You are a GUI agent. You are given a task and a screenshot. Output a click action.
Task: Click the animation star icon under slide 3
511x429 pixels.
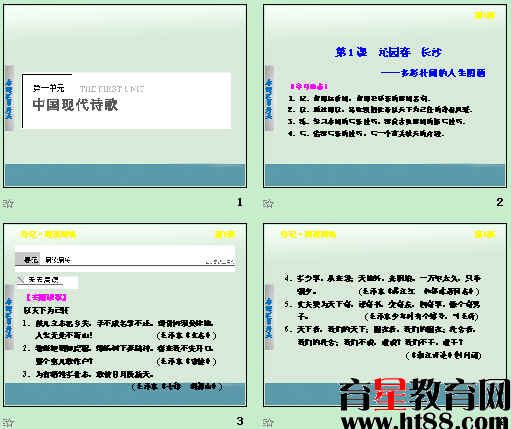[8, 423]
